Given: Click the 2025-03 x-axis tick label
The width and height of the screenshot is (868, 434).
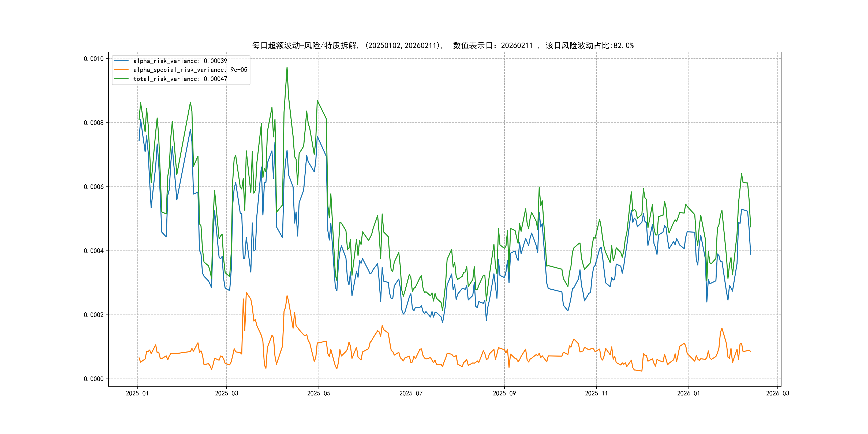Looking at the screenshot, I should pos(226,393).
